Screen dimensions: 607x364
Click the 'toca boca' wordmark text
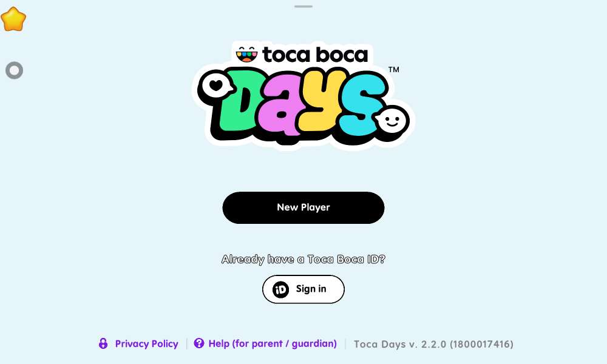coord(314,55)
